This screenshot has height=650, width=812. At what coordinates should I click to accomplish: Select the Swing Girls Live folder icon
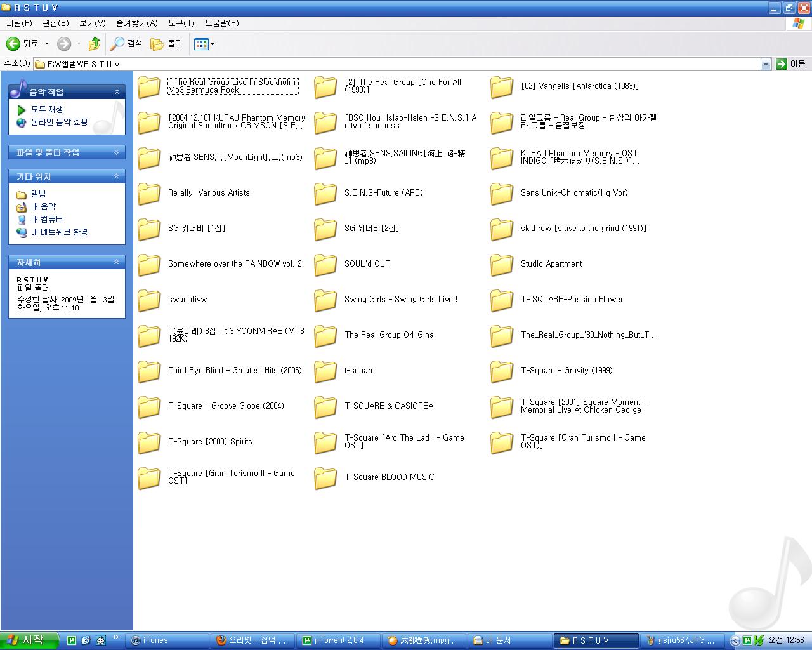pyautogui.click(x=325, y=300)
